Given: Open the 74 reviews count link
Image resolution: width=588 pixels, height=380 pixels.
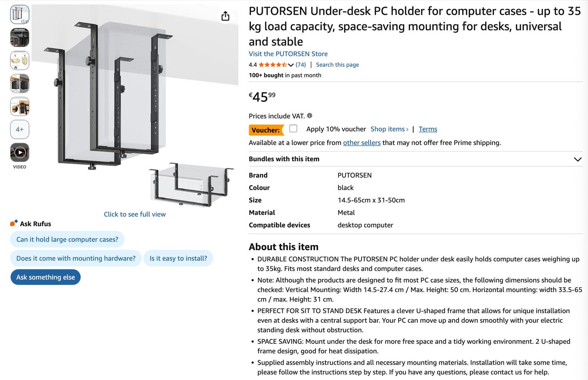Looking at the screenshot, I should tap(301, 65).
